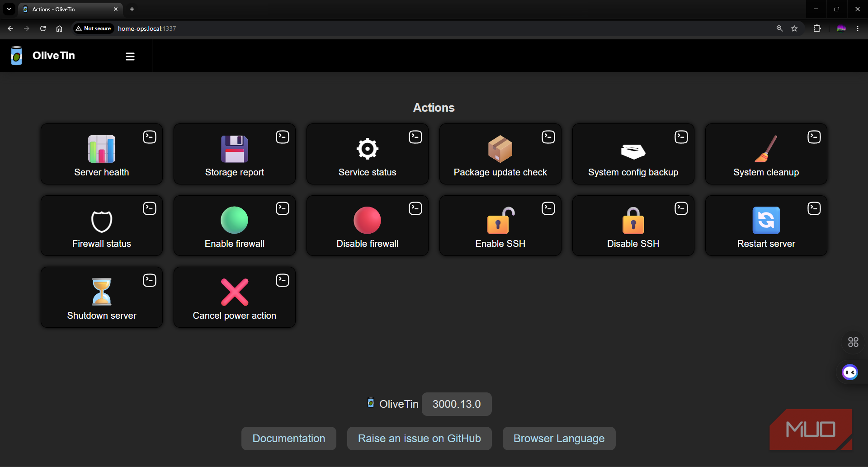
Task: Click the green Enable firewall circle icon
Action: (x=235, y=220)
